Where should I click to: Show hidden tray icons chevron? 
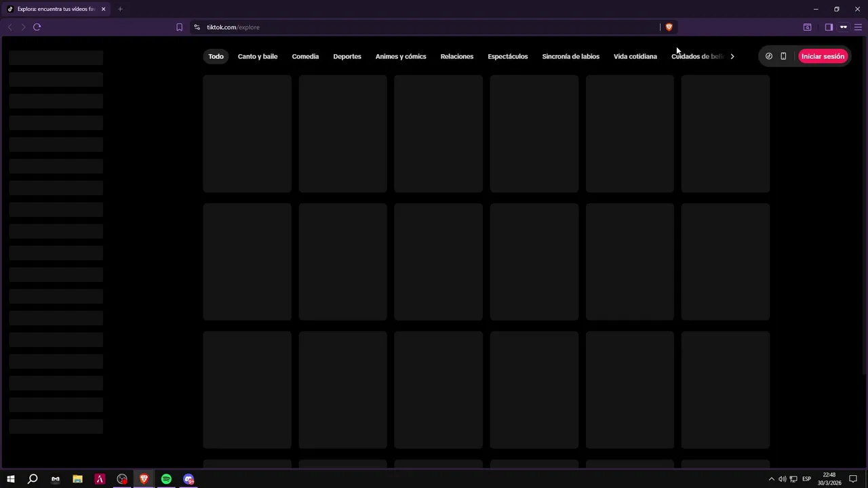click(771, 479)
